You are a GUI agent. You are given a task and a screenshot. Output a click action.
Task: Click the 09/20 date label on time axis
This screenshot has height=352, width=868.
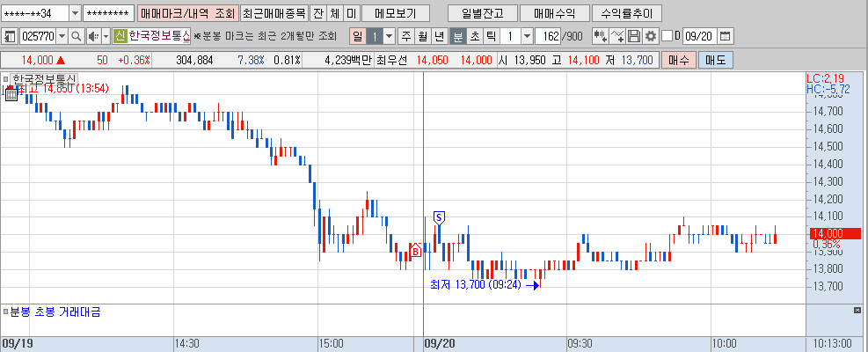point(439,344)
